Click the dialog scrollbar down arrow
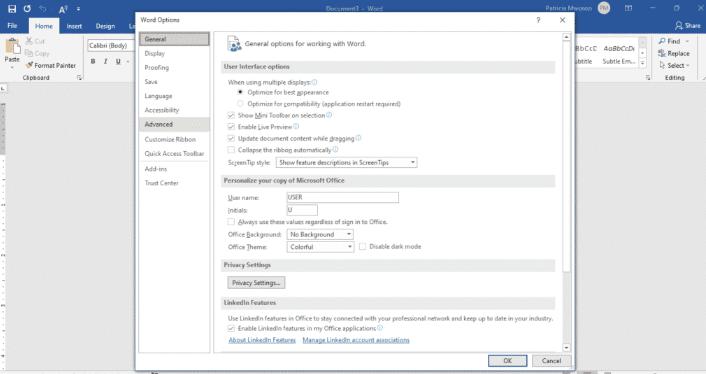 566,347
